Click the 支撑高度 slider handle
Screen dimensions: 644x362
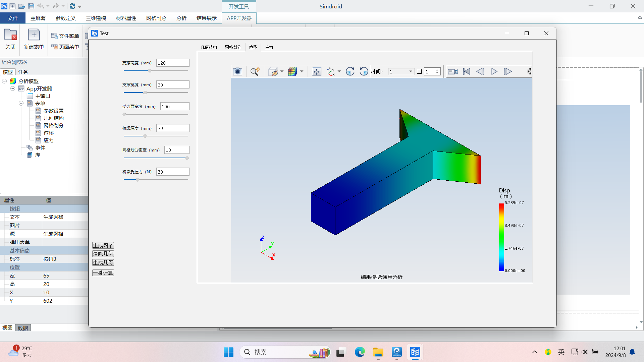150,71
